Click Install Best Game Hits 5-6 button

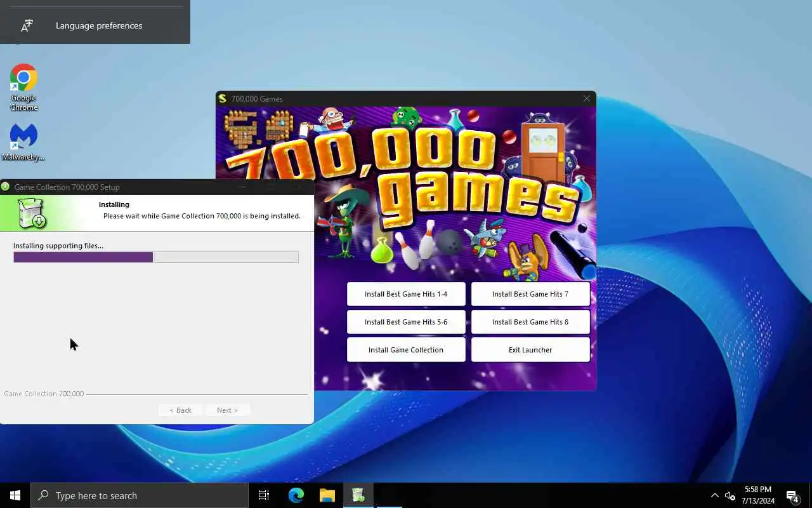point(406,322)
